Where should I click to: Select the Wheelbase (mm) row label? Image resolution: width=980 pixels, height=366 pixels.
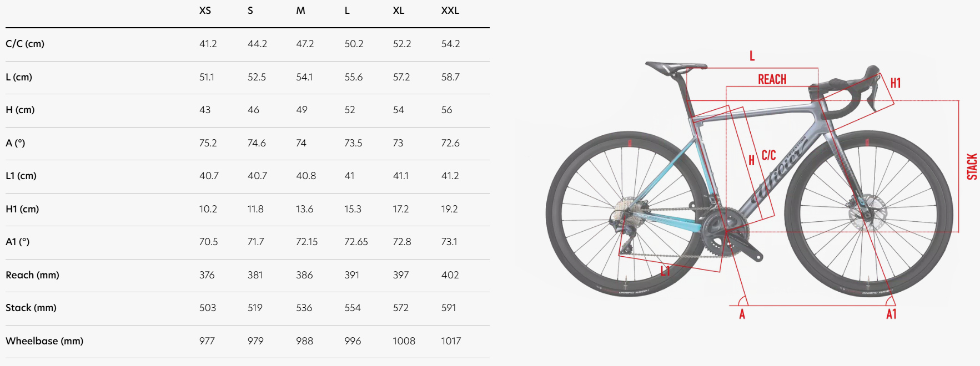[44, 341]
